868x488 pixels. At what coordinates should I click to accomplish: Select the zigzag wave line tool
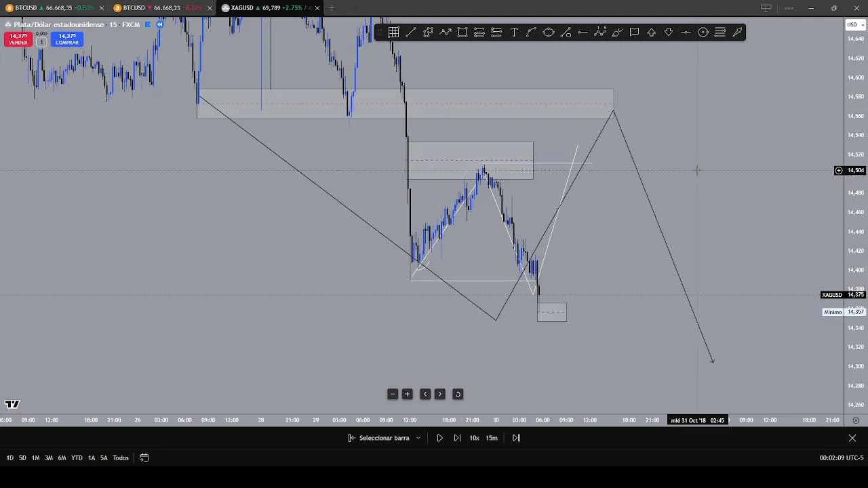point(446,32)
